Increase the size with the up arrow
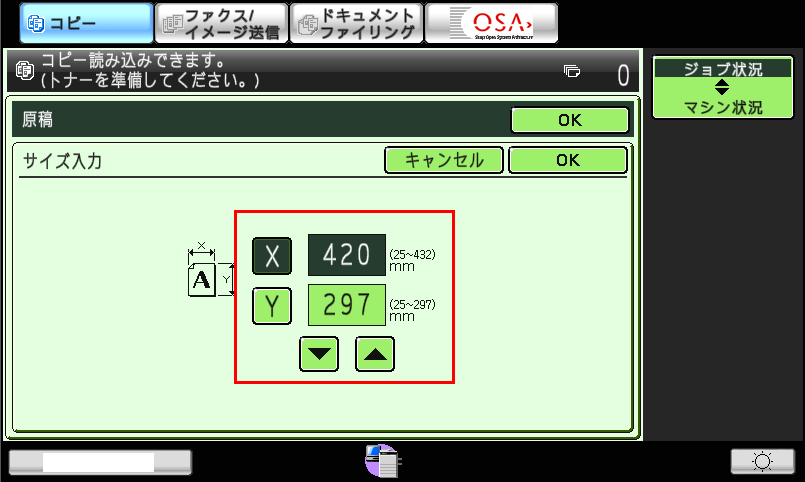 (375, 354)
